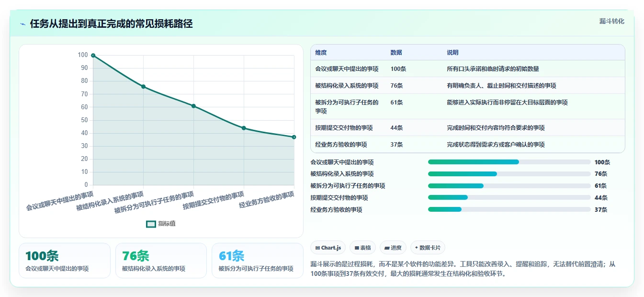
Task: Click the chart data point at 61
Action: [x=193, y=106]
